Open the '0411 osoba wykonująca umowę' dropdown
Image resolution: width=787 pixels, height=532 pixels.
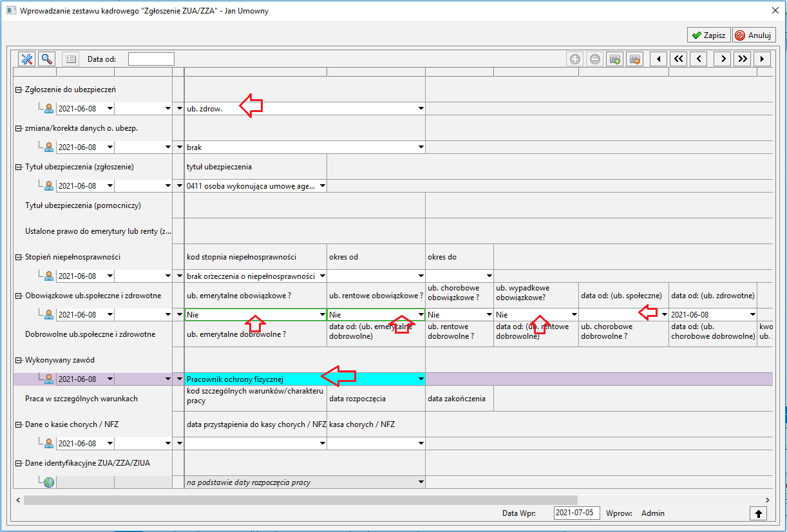click(x=323, y=186)
